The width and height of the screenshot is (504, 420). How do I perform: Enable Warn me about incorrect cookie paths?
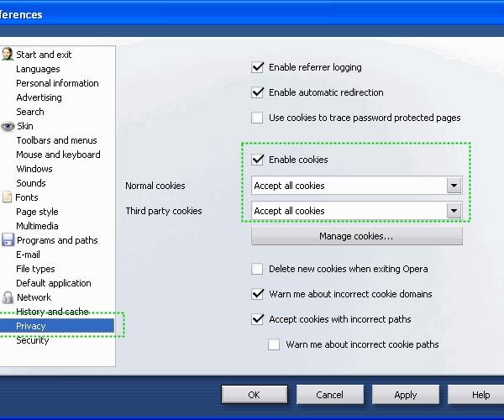[275, 344]
